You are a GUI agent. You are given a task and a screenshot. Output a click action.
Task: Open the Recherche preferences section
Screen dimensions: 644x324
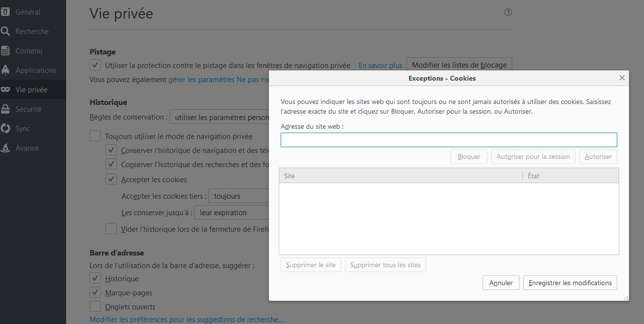coord(32,31)
